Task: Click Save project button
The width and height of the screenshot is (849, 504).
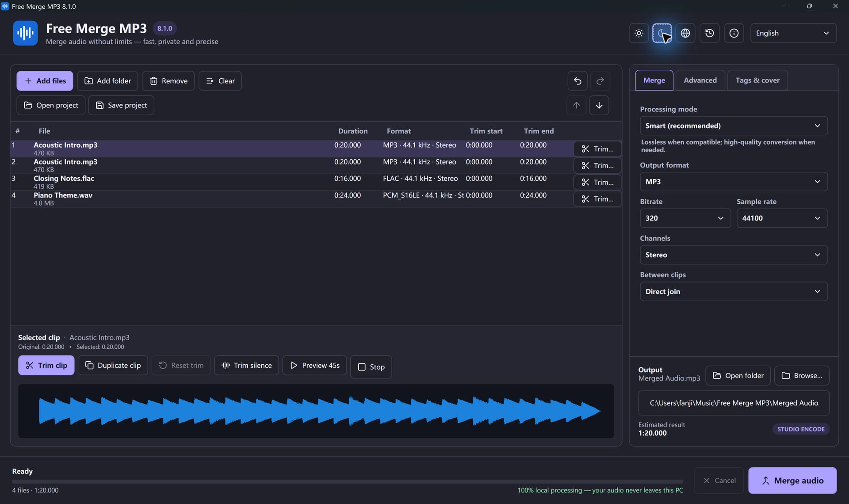Action: [x=121, y=105]
